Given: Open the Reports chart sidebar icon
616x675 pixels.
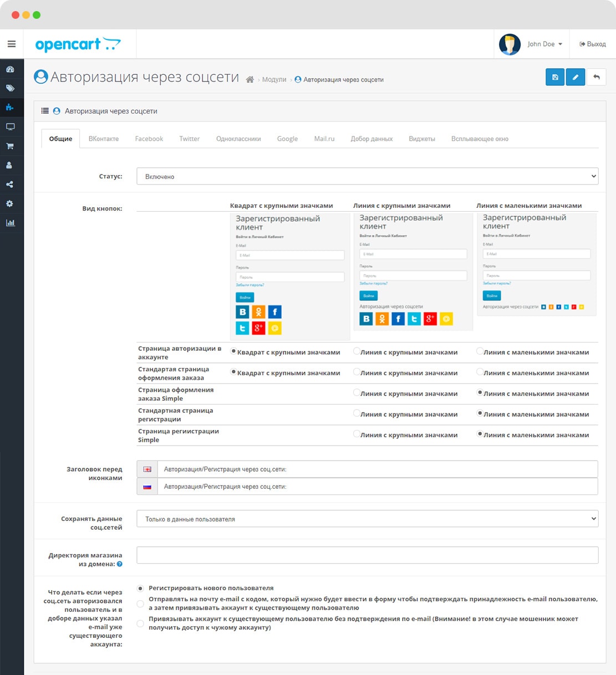Looking at the screenshot, I should (x=10, y=223).
